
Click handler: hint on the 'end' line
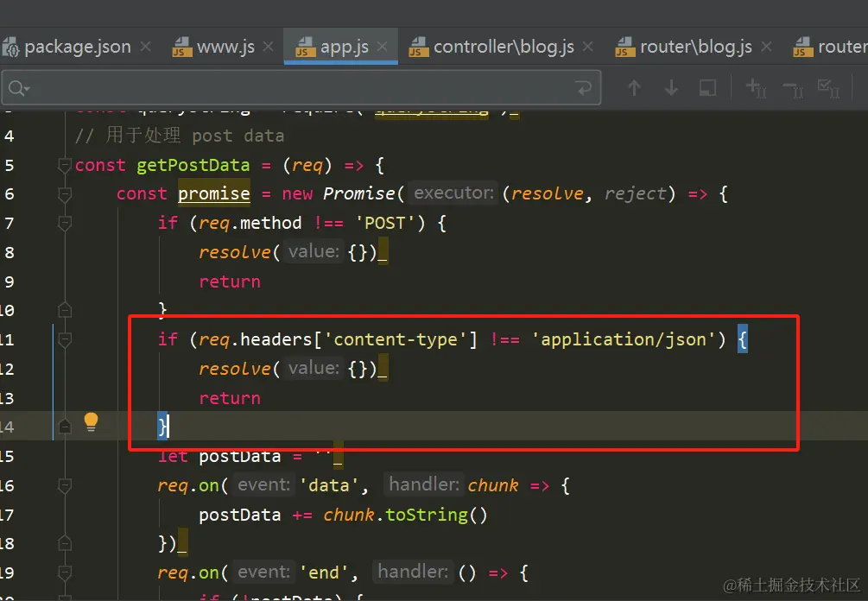click(413, 572)
